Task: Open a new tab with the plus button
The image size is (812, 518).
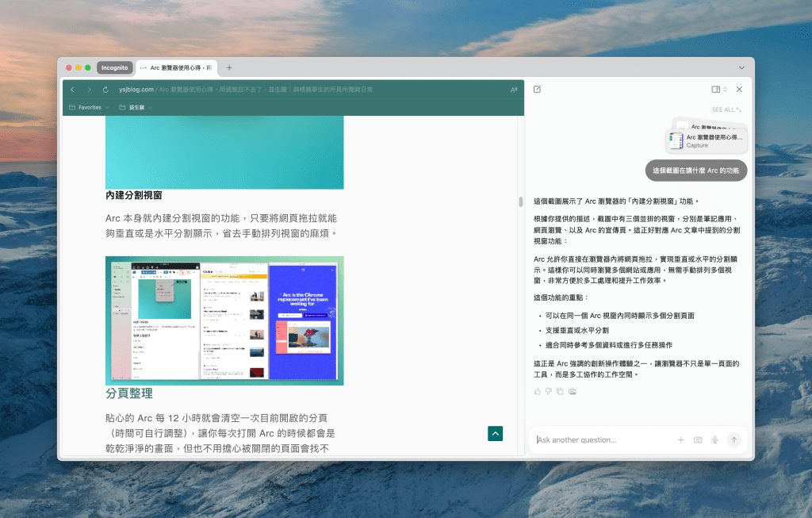Action: 229,67
